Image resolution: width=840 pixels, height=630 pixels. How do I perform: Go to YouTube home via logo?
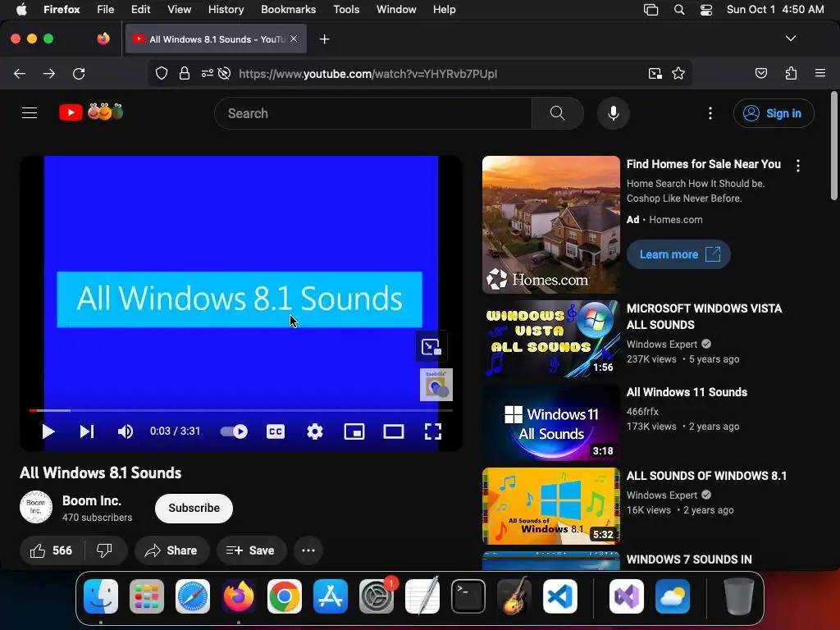[91, 112]
